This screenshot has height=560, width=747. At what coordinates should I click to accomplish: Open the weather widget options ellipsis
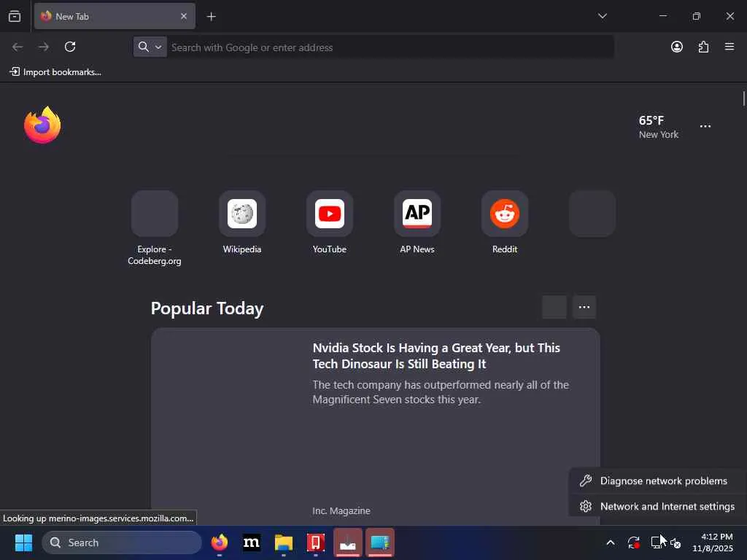[705, 126]
